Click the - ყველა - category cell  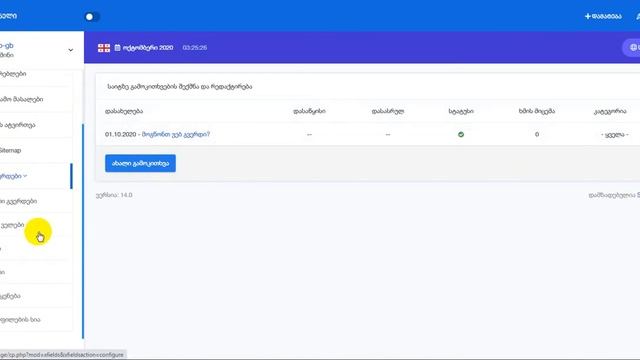614,134
